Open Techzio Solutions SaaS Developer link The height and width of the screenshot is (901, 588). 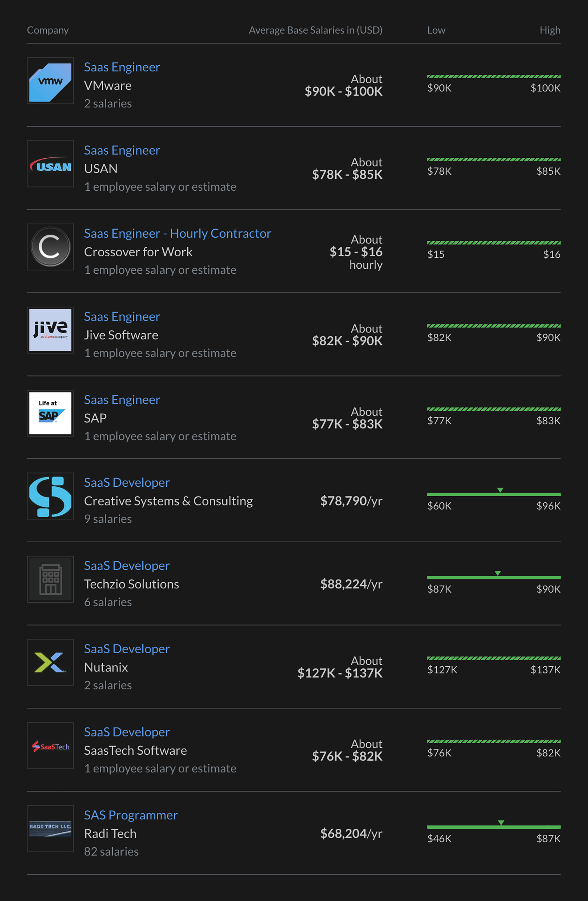pos(127,566)
